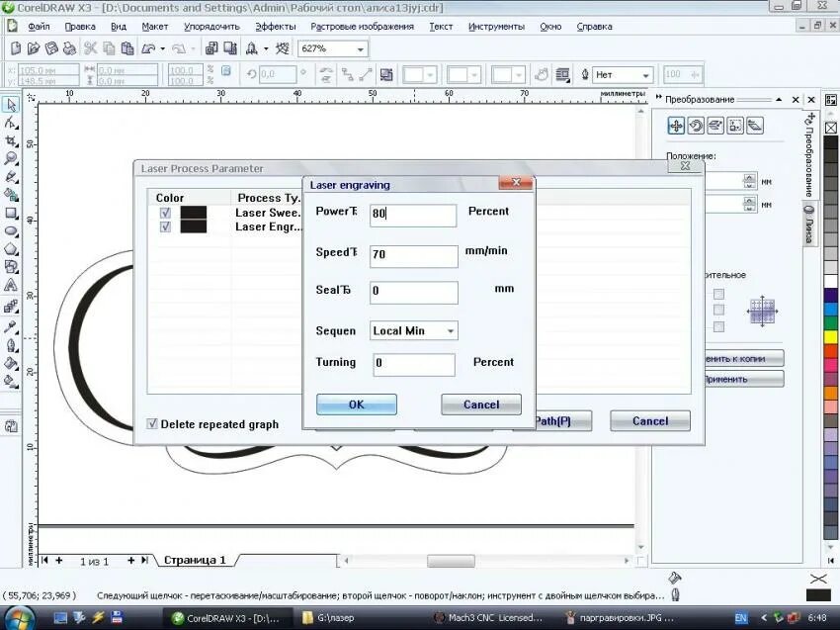
Task: Switch to Страница 1 page tab
Action: point(195,561)
